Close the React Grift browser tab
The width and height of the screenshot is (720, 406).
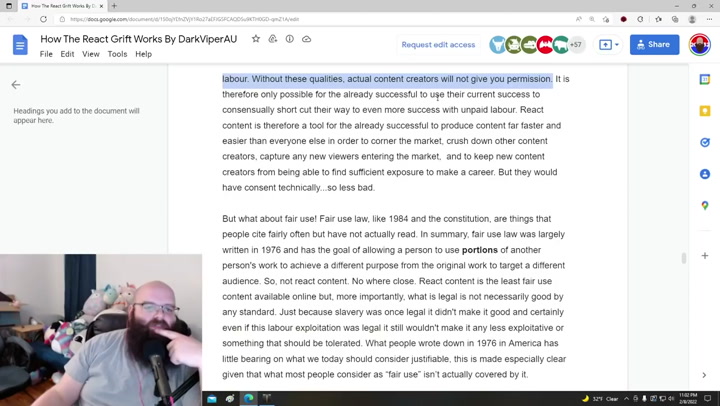101,6
